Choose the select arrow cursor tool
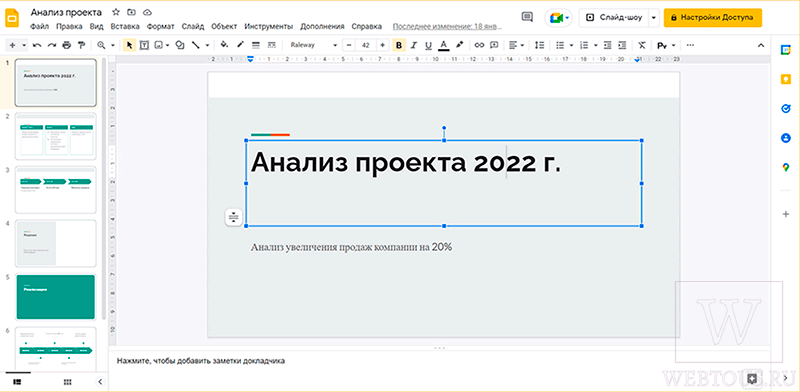This screenshot has height=392, width=800. click(x=129, y=45)
